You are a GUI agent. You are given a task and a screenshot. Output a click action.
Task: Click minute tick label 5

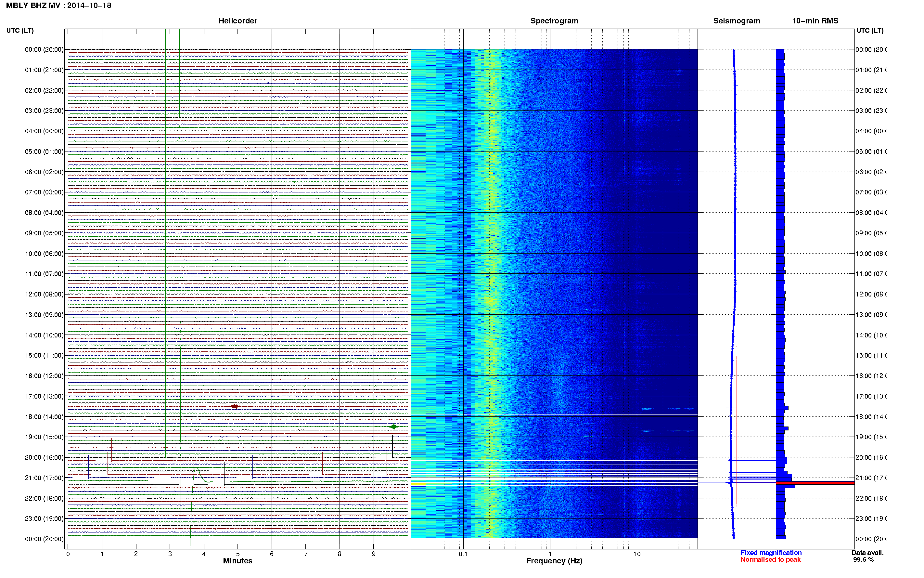click(x=237, y=554)
